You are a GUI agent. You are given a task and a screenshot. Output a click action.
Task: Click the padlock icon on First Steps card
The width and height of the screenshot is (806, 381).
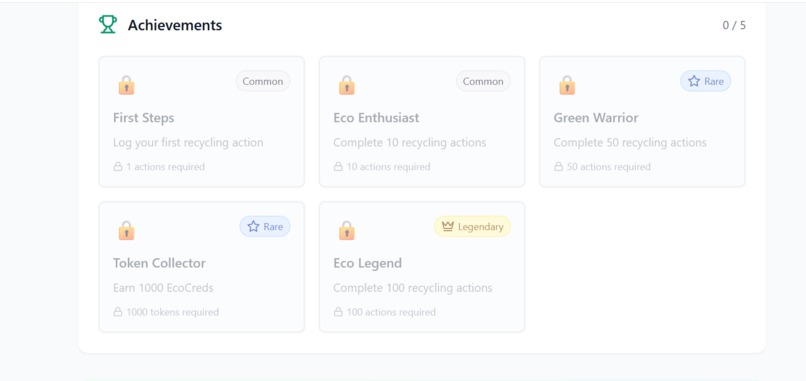tap(126, 85)
